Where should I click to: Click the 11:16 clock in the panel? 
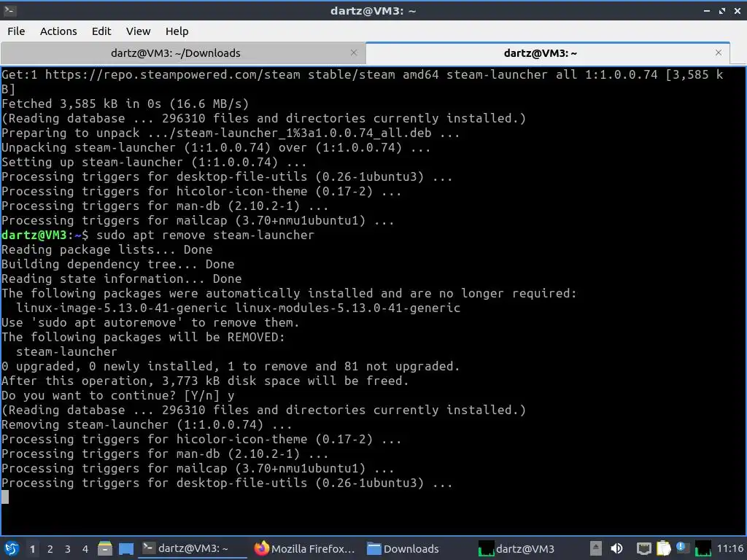point(729,548)
